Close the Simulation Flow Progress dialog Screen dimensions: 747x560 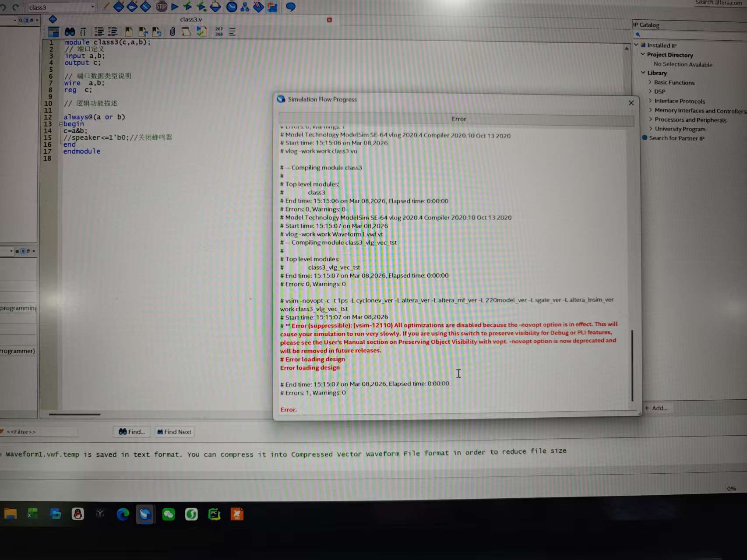(631, 103)
